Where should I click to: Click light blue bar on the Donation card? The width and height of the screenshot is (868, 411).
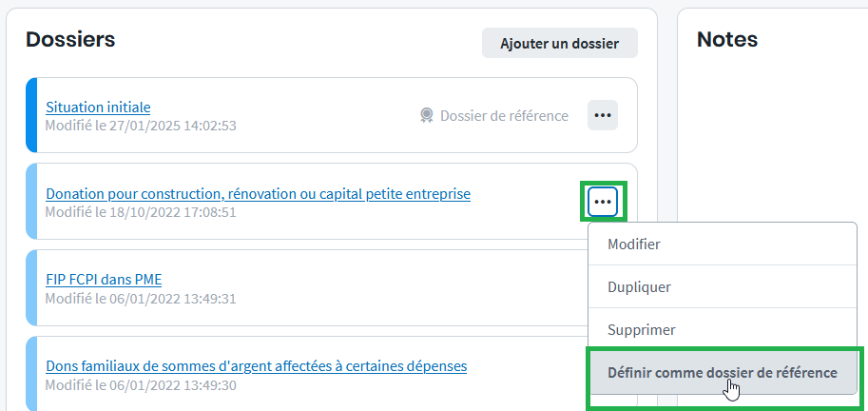click(x=31, y=201)
